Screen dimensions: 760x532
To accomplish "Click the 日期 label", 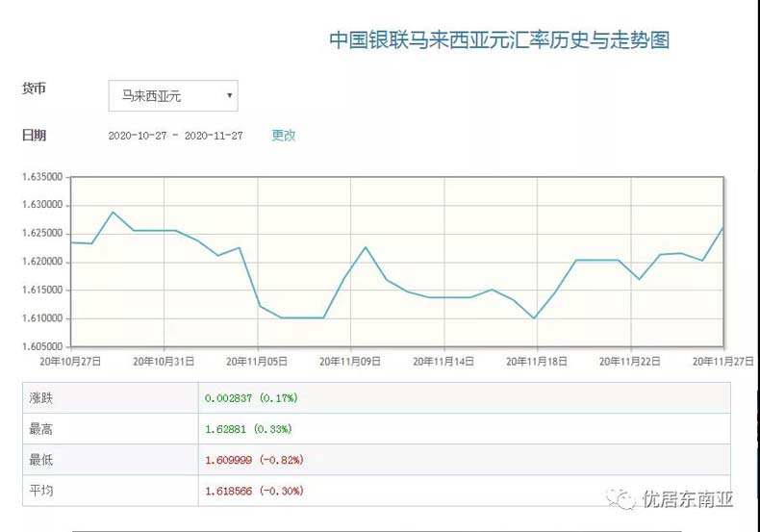I will click(34, 136).
